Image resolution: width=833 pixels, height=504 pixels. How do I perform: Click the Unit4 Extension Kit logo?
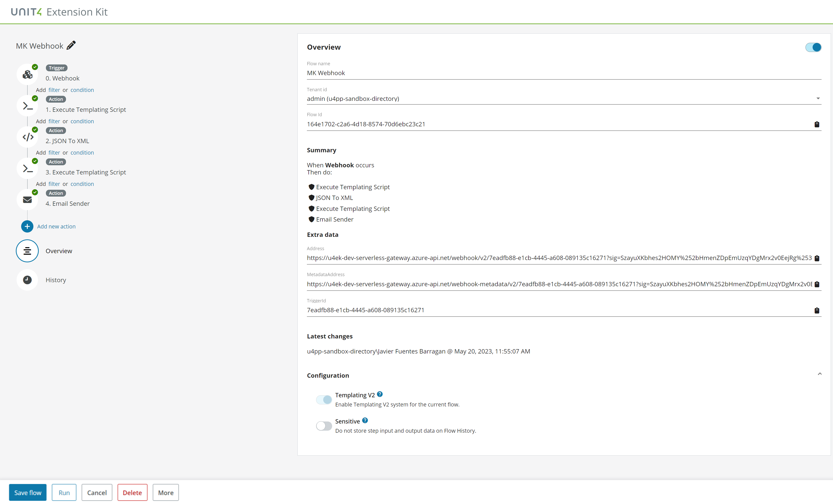click(x=59, y=12)
